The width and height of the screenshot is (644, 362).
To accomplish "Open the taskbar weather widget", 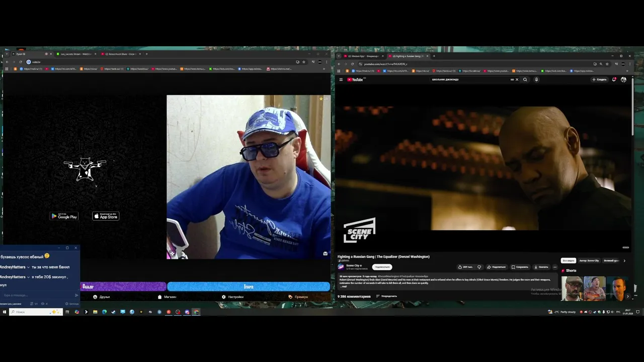I will coord(563,312).
